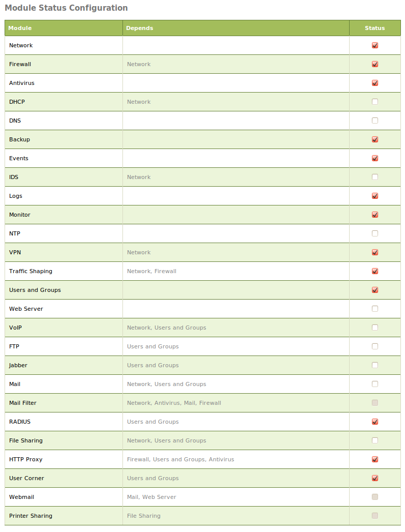
Task: Uncheck the Antivirus status checkbox
Action: click(375, 83)
